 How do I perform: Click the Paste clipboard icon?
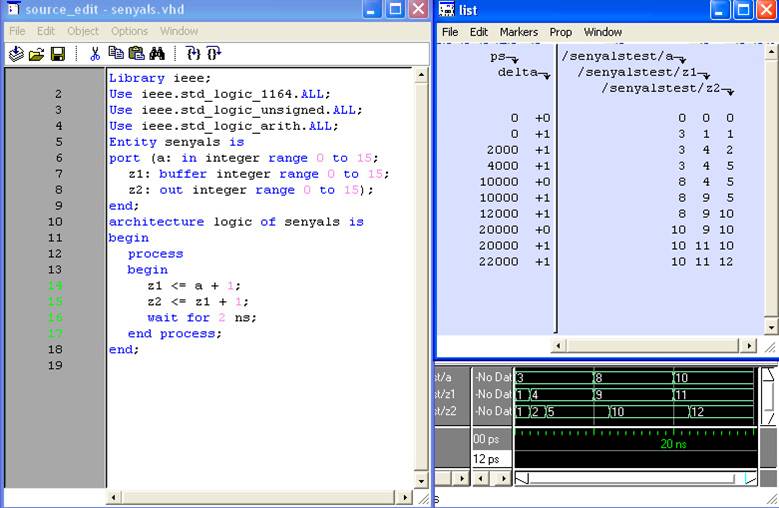coord(136,54)
